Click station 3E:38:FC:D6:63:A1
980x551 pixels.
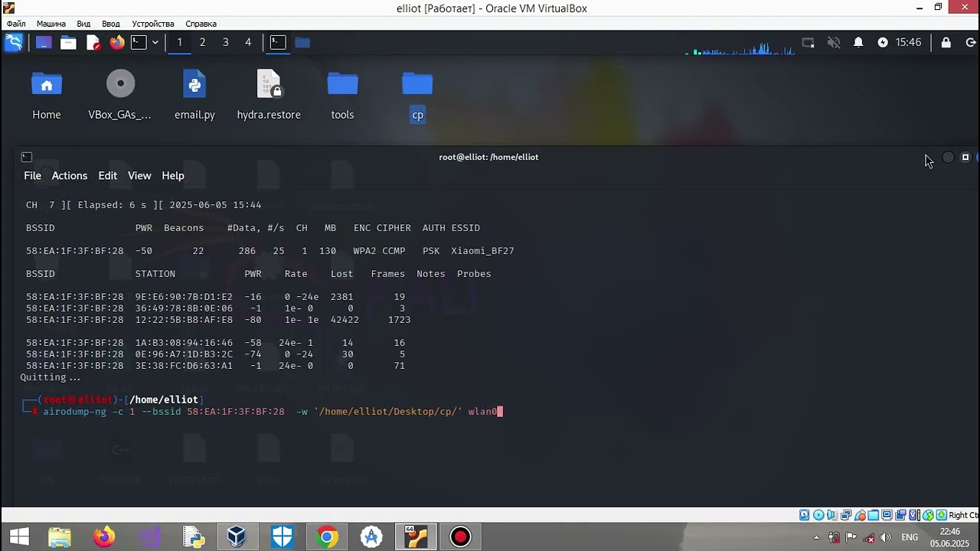[x=184, y=366]
